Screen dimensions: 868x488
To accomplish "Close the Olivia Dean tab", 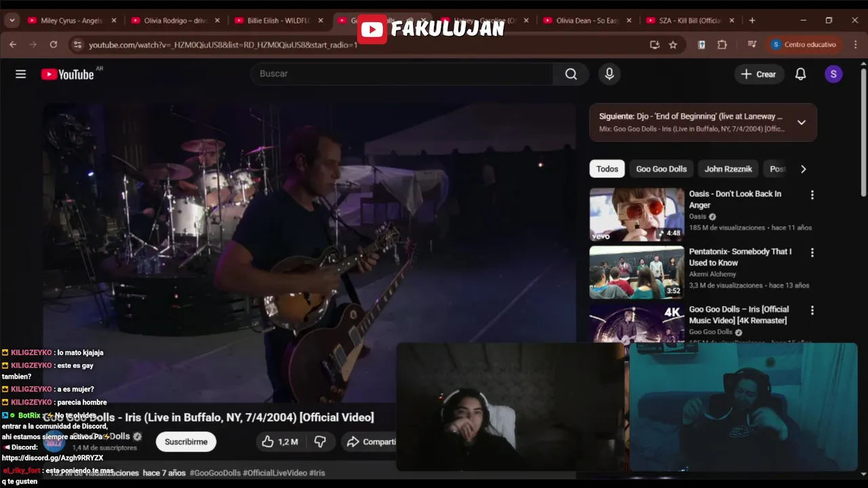I will point(629,20).
